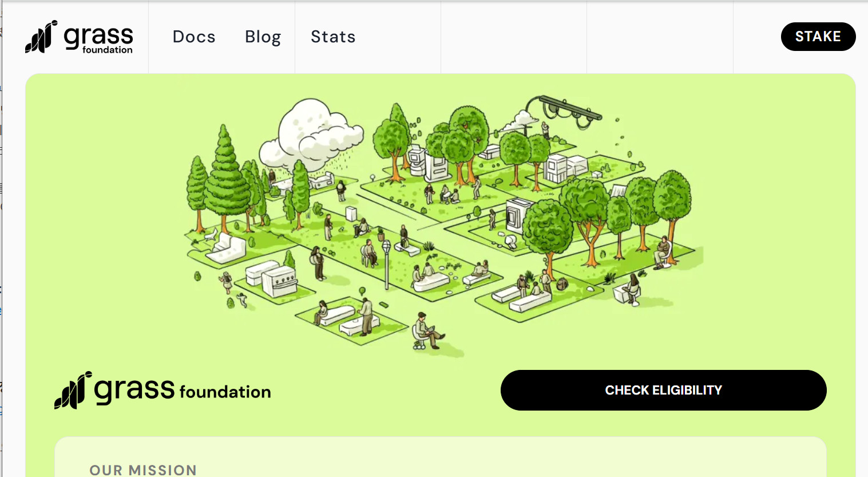Image resolution: width=868 pixels, height=477 pixels.
Task: Open the Docs navigation link
Action: [194, 37]
